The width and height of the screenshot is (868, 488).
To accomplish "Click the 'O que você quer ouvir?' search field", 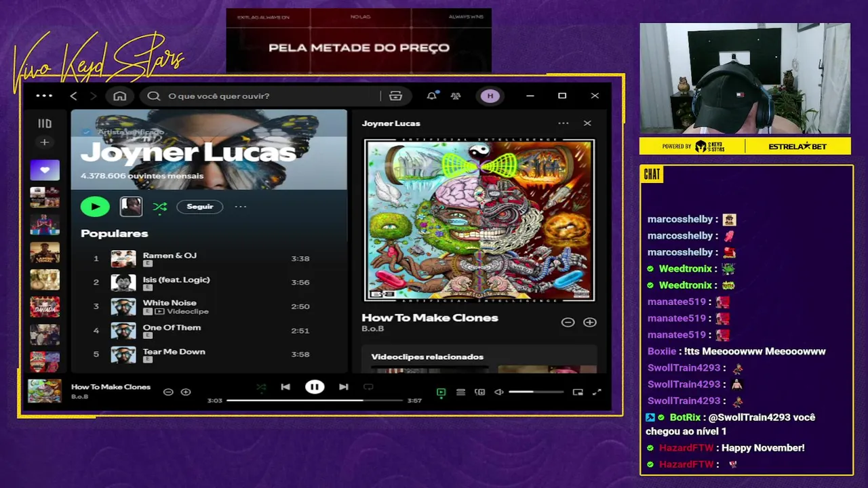I will (271, 96).
